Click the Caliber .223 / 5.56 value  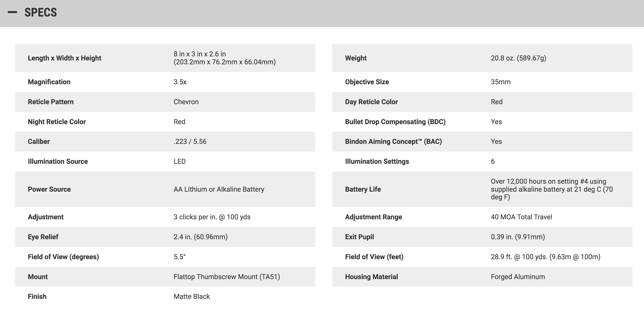190,141
